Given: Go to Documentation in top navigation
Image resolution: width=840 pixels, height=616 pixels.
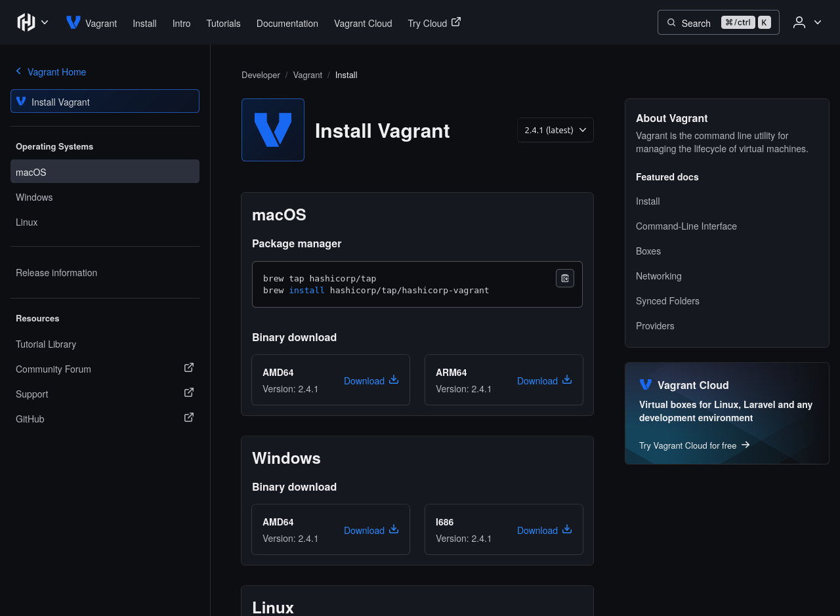Looking at the screenshot, I should click(287, 24).
